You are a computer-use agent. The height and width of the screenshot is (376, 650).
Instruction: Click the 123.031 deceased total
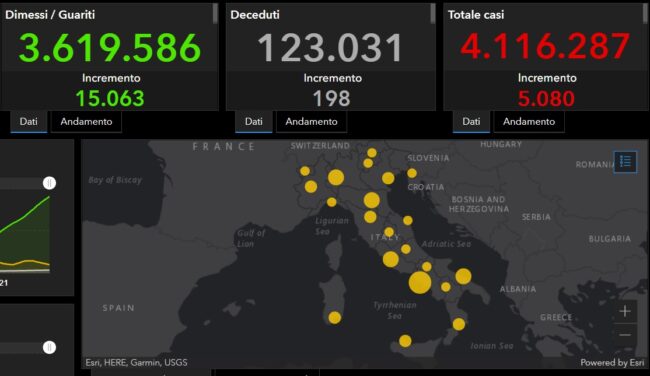pyautogui.click(x=330, y=48)
